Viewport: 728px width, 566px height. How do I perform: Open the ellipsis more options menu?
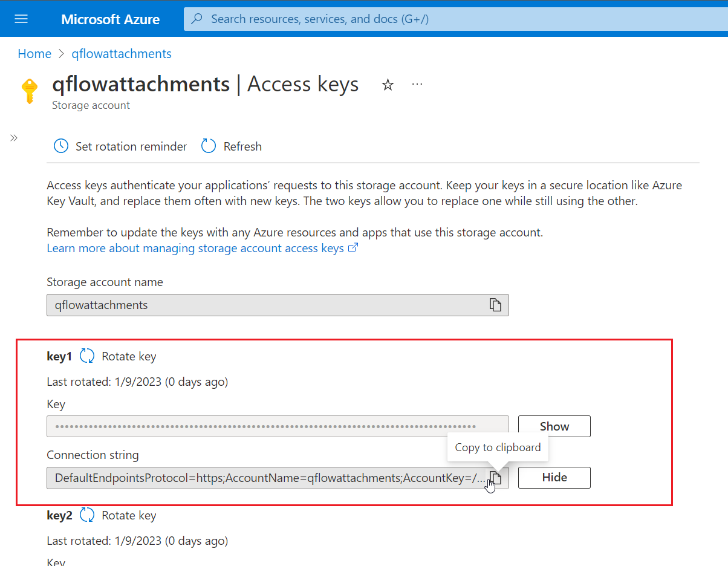click(417, 84)
